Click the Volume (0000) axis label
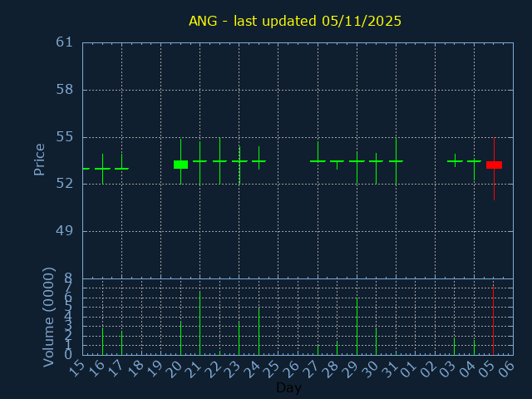This screenshot has height=399, width=532. coord(48,317)
